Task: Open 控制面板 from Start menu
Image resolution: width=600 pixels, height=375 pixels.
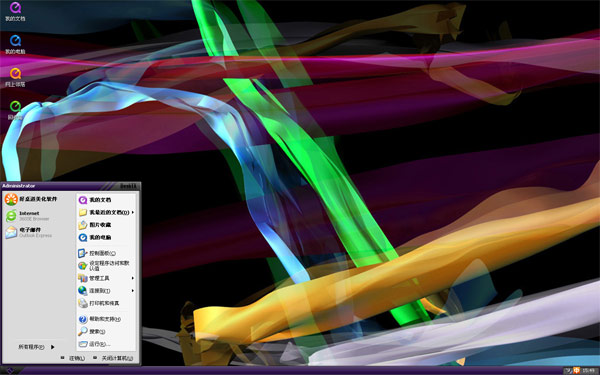Action: point(106,253)
